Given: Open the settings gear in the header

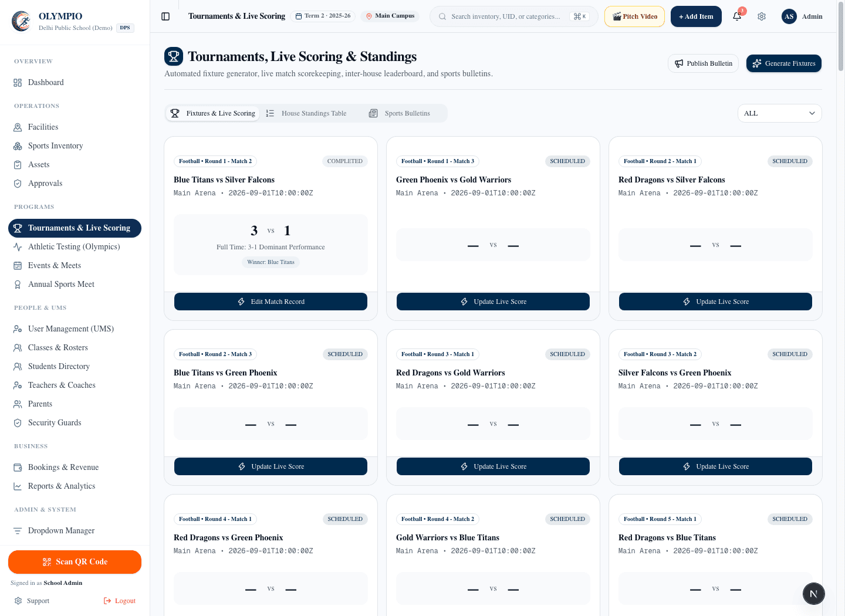Looking at the screenshot, I should (762, 16).
